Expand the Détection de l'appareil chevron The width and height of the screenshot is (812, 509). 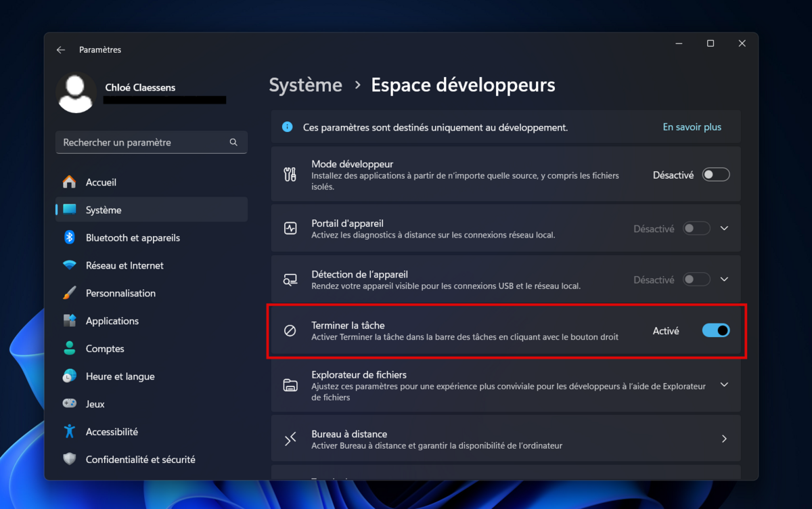[724, 280]
